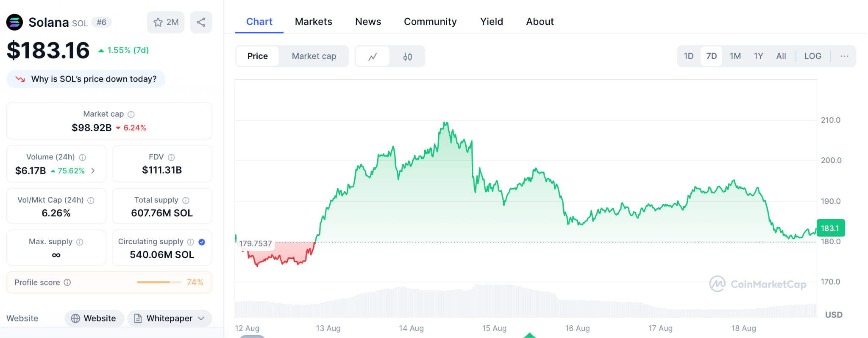
Task: Show the FDV info icon tooltip
Action: (x=171, y=157)
